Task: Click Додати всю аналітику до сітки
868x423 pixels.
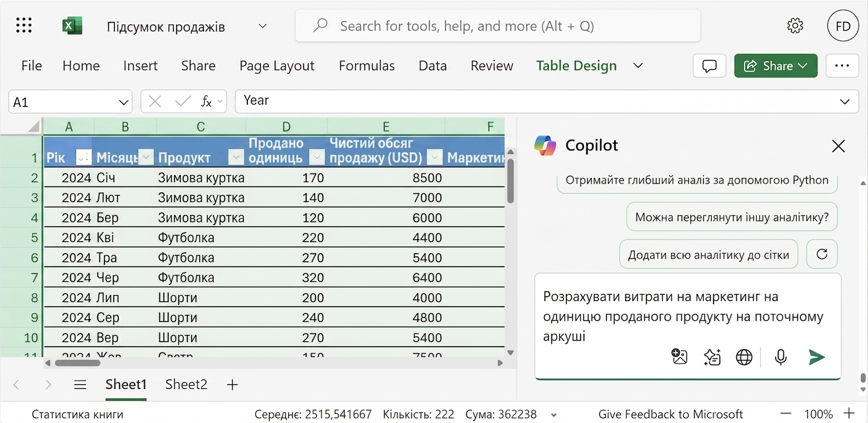Action: [708, 254]
